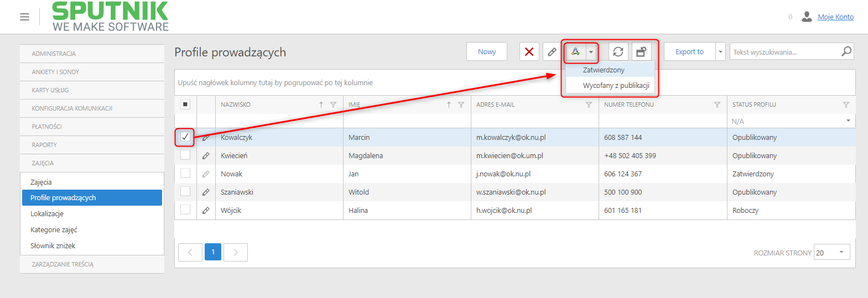The height and width of the screenshot is (298, 868).
Task: Open the Rozmiar strony page size dropdown
Action: coord(832,252)
